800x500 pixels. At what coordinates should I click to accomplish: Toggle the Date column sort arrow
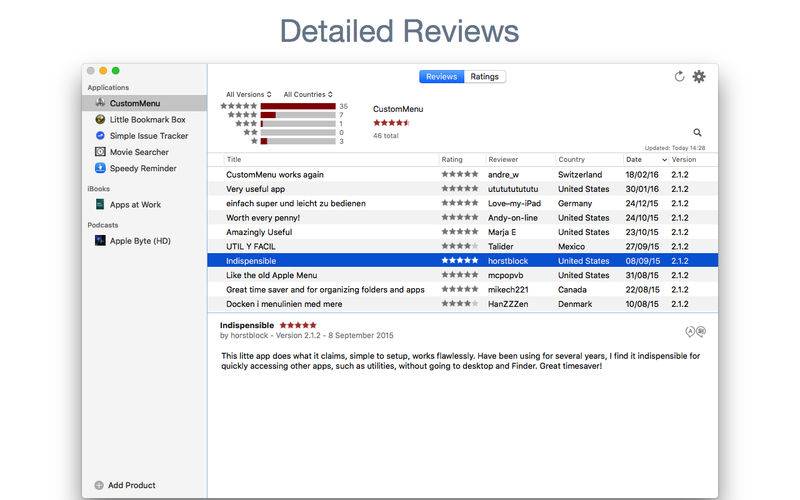664,160
